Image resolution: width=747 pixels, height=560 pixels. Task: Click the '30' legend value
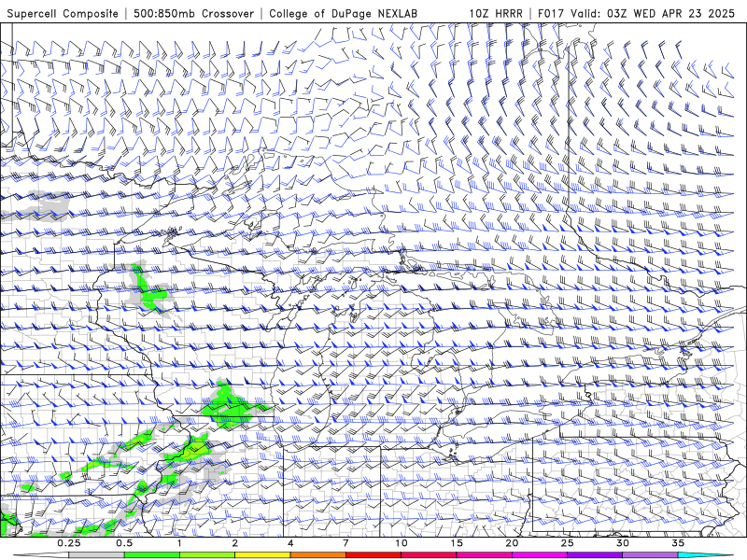click(x=622, y=543)
